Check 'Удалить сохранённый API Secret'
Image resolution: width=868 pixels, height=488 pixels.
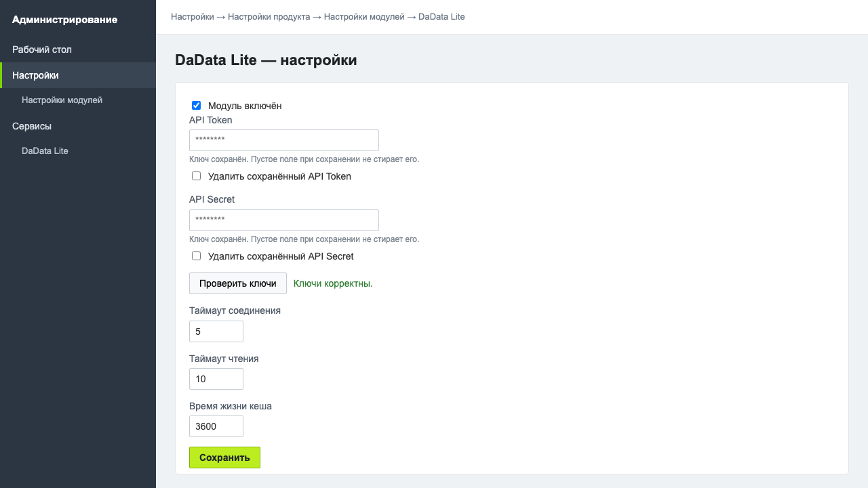[x=197, y=256]
